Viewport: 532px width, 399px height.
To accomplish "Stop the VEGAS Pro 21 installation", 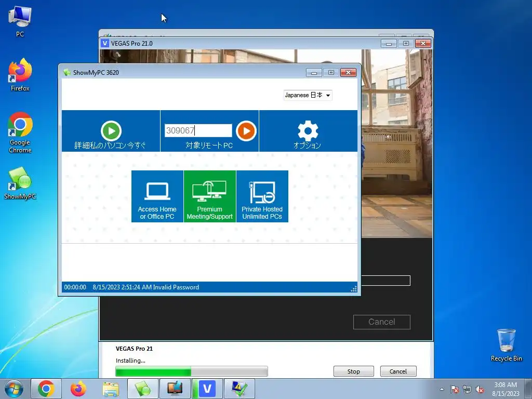I will click(x=353, y=371).
